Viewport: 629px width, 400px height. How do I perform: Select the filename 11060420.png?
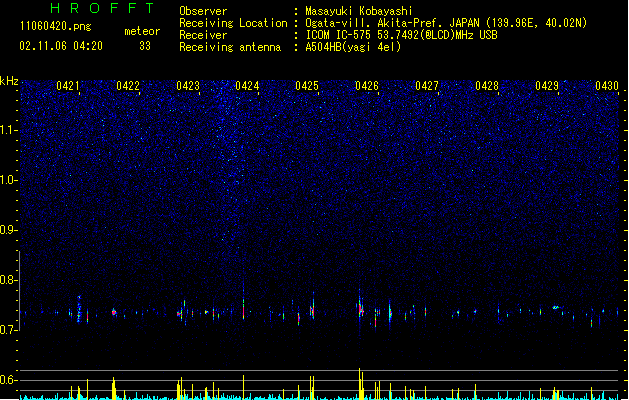coord(56,26)
